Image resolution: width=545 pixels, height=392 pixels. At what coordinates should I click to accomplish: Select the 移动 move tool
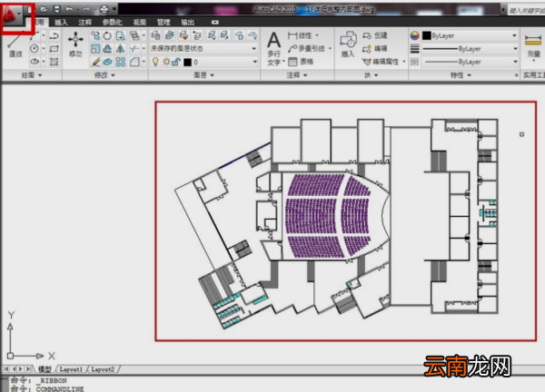75,44
